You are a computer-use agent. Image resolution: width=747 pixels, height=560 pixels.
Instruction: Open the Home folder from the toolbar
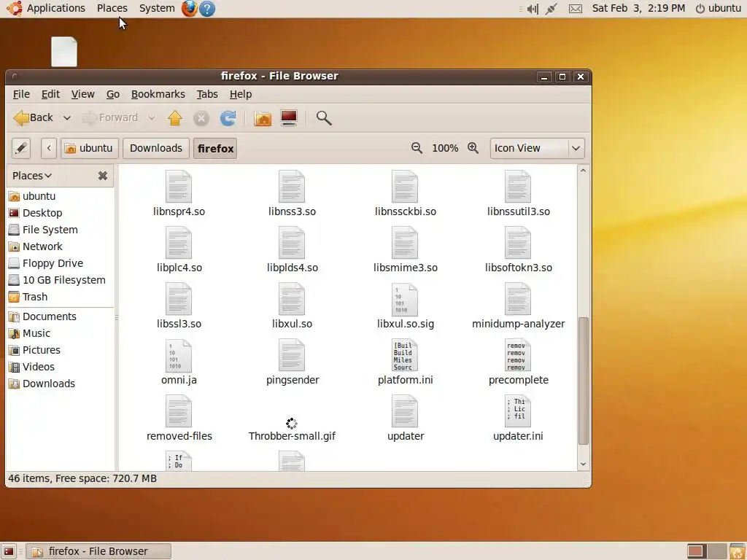263,117
